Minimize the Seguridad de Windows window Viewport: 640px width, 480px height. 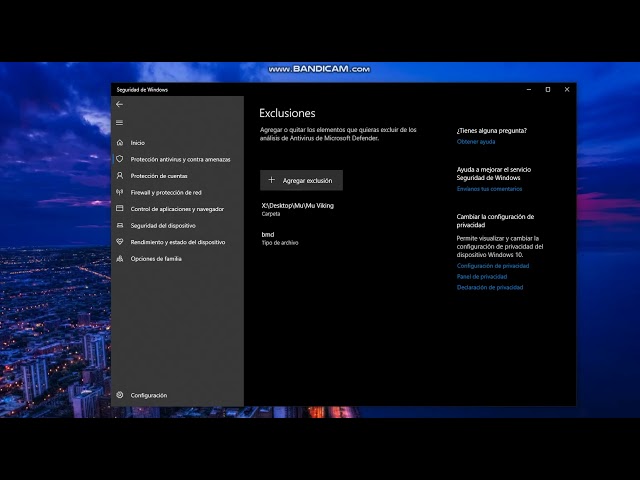(529, 89)
